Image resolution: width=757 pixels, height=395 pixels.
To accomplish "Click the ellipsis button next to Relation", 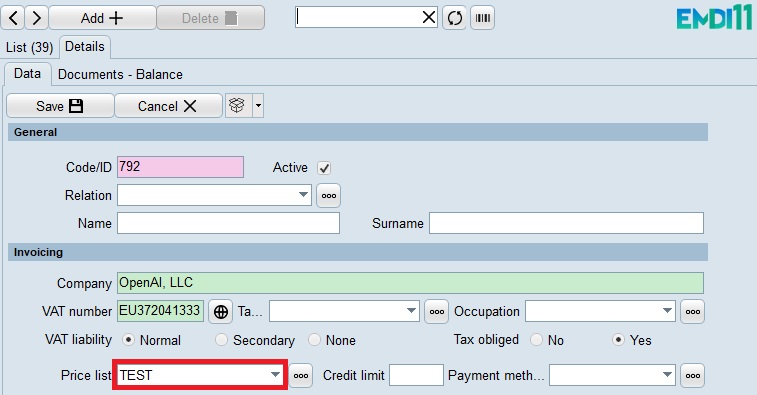I will (329, 196).
